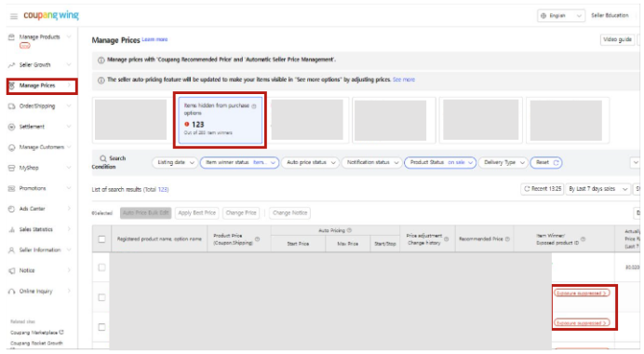
Task: Open the Sales Statistics menu item
Action: [x=39, y=229]
